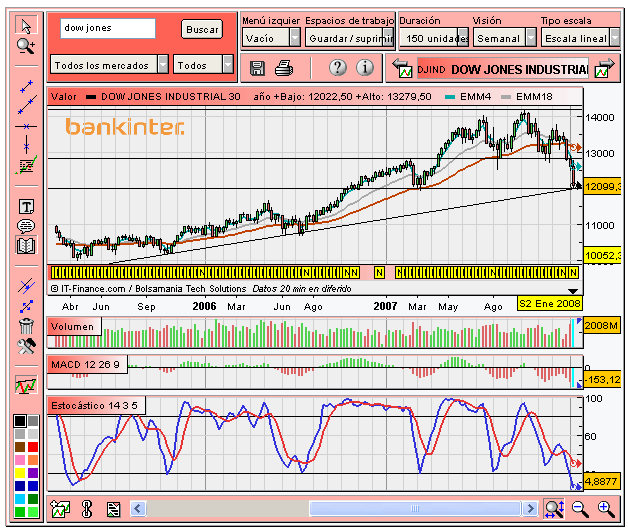Click the -153,12 MACD value label
This screenshot has width=628, height=532.
point(603,379)
